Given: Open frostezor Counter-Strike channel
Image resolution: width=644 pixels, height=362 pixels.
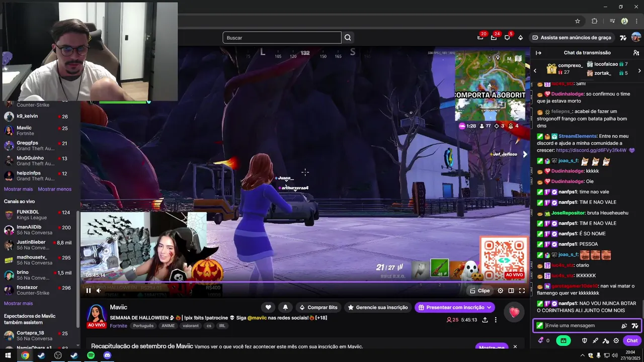Looking at the screenshot, I should pyautogui.click(x=38, y=290).
